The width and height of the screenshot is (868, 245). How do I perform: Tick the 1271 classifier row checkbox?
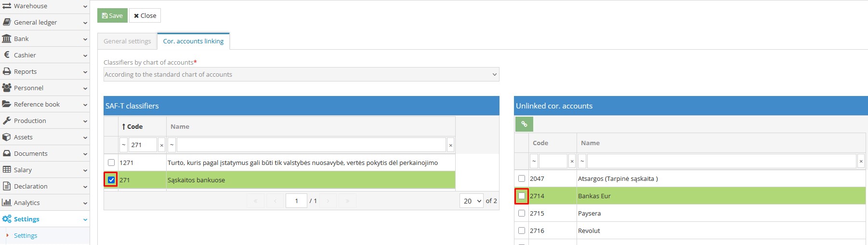point(111,163)
